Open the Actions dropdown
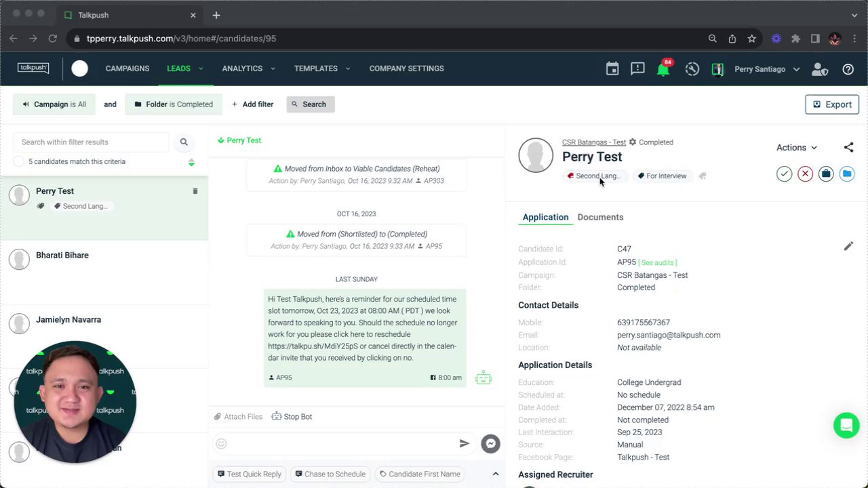This screenshot has width=868, height=488. 797,148
